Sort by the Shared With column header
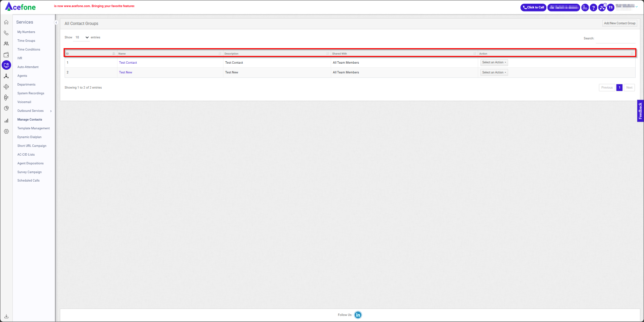This screenshot has width=644, height=322. point(404,54)
